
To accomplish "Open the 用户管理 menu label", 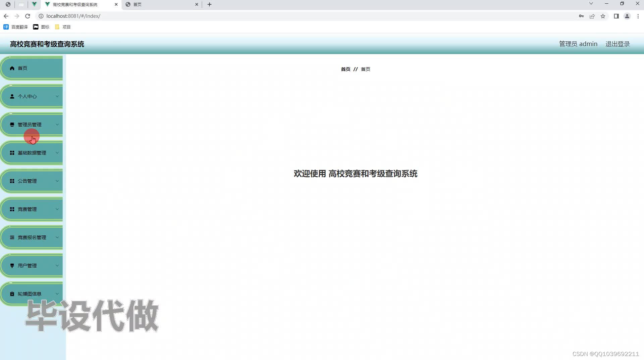I will [x=27, y=266].
